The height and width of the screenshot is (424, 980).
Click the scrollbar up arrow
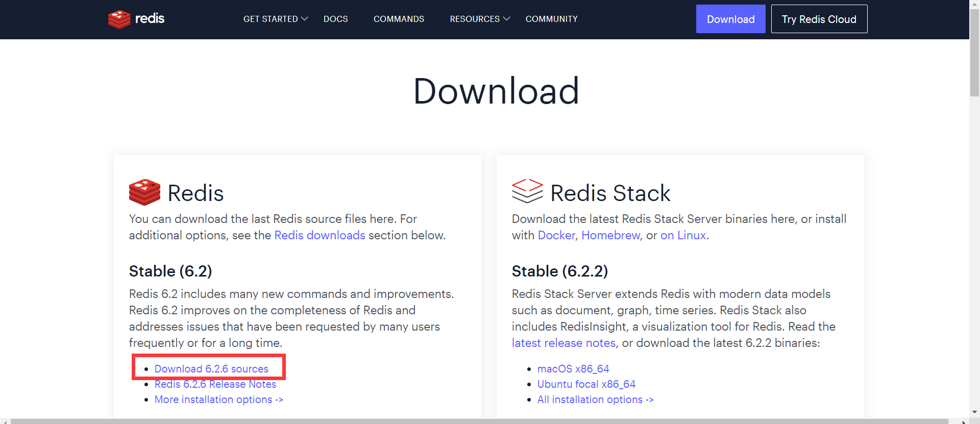click(974, 4)
